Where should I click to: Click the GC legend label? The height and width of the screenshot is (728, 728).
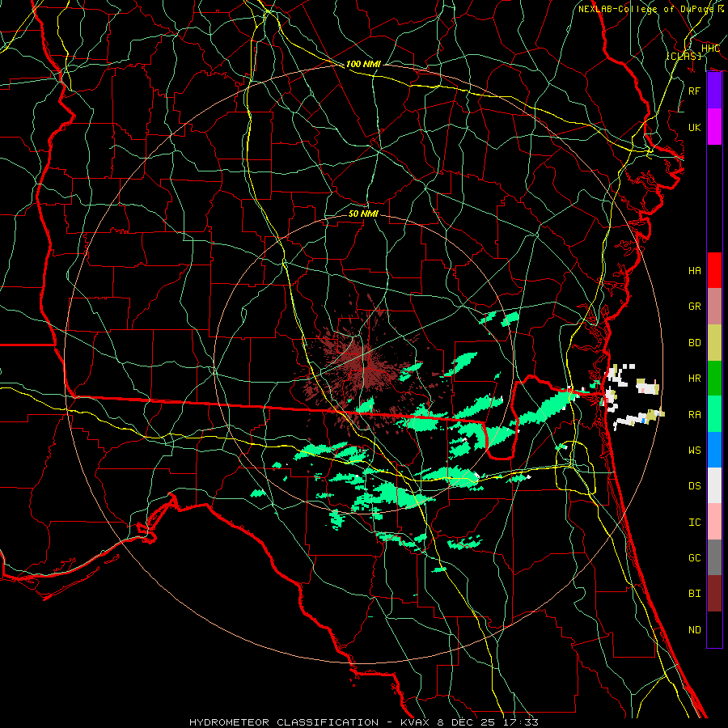694,558
